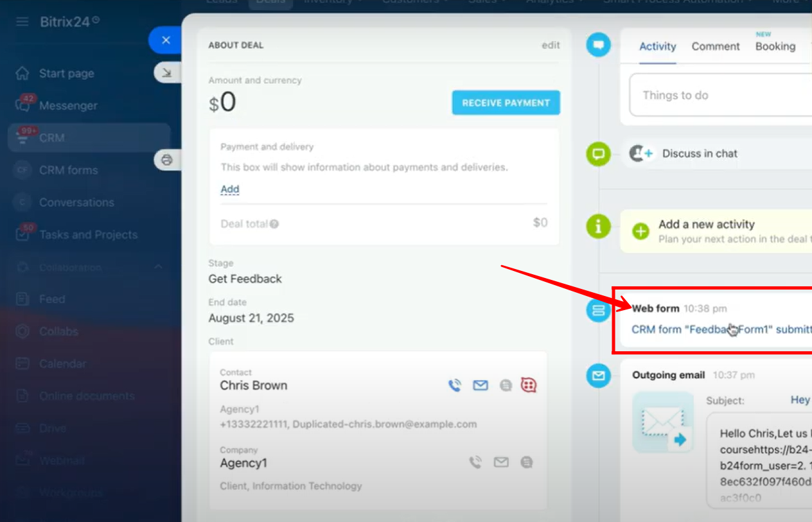The image size is (812, 522).
Task: Email Chris Brown using the envelope icon
Action: (x=481, y=385)
